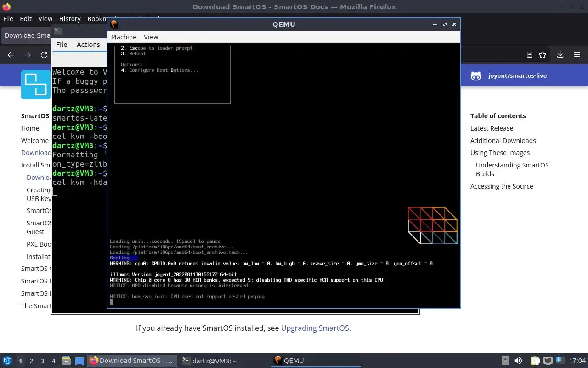The height and width of the screenshot is (368, 588).
Task: Open the file manager taskbar icon
Action: 66,361
